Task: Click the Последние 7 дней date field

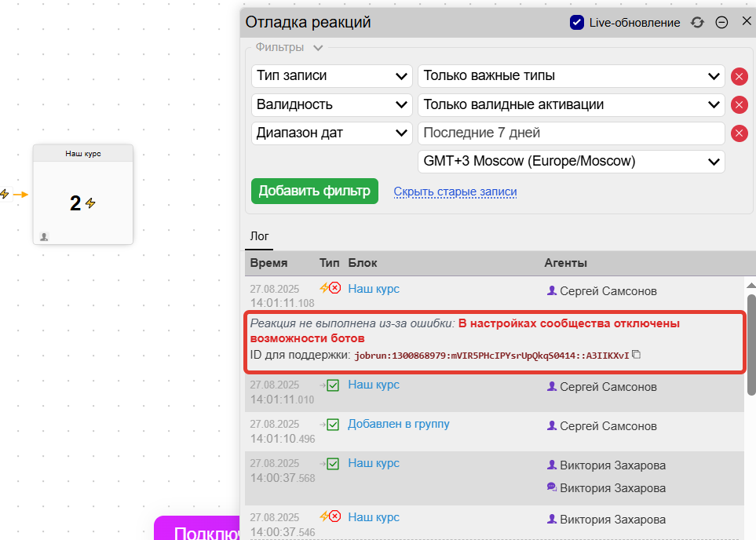Action: click(x=572, y=133)
